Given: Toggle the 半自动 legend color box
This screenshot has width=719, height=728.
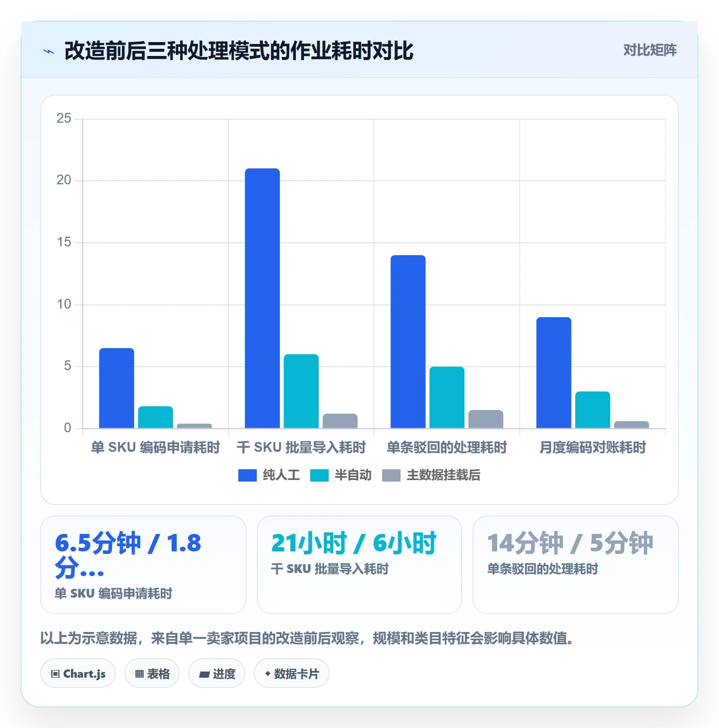Looking at the screenshot, I should (319, 475).
